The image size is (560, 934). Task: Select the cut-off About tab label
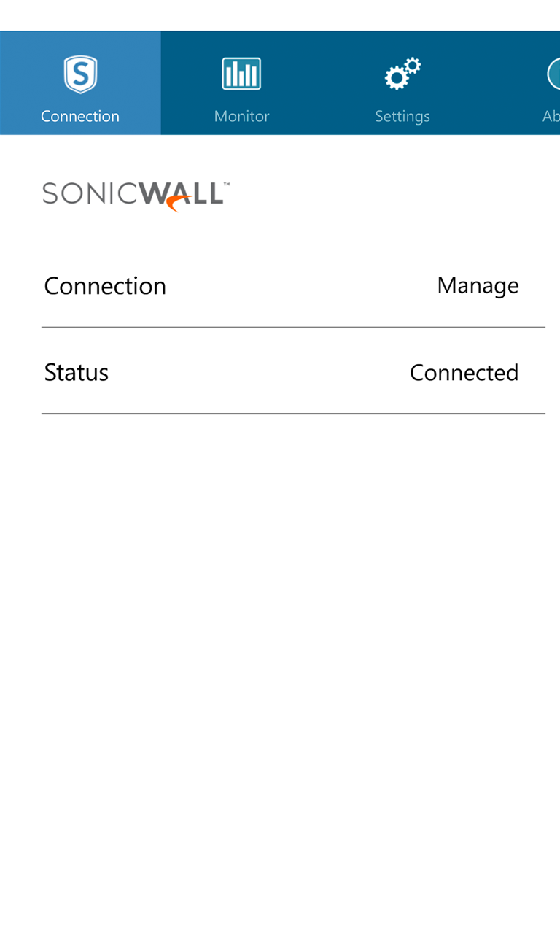coord(551,116)
